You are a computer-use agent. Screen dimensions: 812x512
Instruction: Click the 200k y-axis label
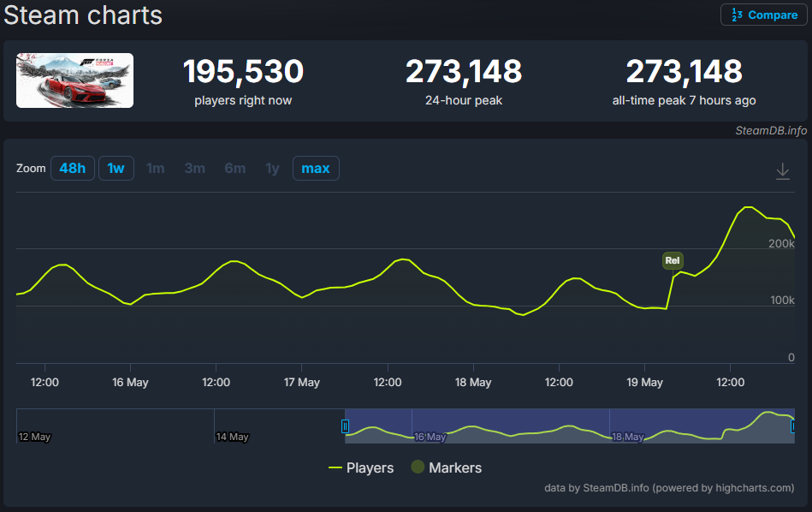coord(781,243)
